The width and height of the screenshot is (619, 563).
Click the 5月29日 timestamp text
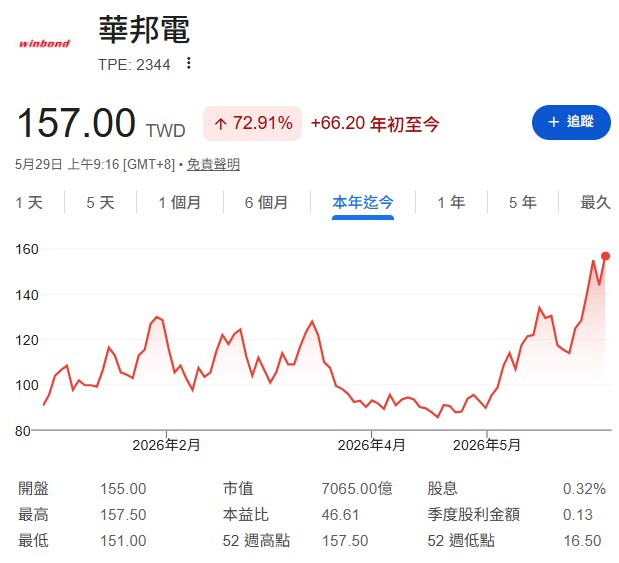pyautogui.click(x=95, y=164)
